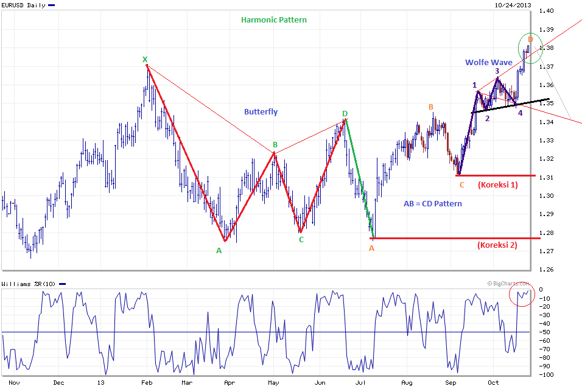Viewport: 582px width, 392px height.
Task: Click the orange "B" point label
Action: 431,107
